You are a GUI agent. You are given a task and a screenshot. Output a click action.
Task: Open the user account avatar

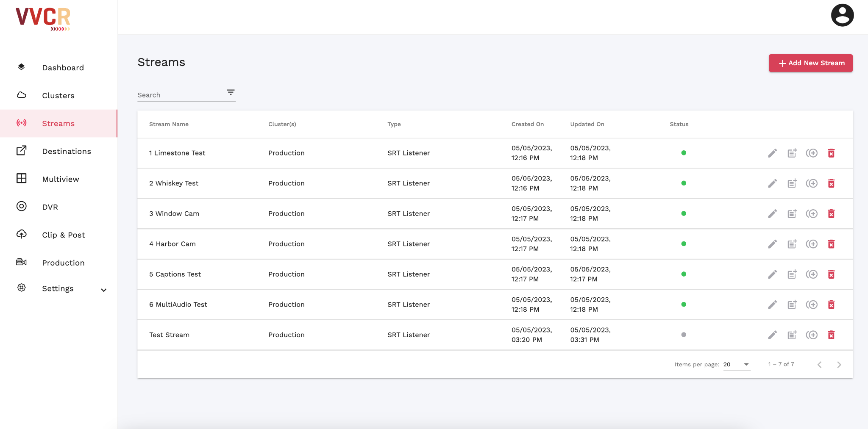pyautogui.click(x=842, y=16)
